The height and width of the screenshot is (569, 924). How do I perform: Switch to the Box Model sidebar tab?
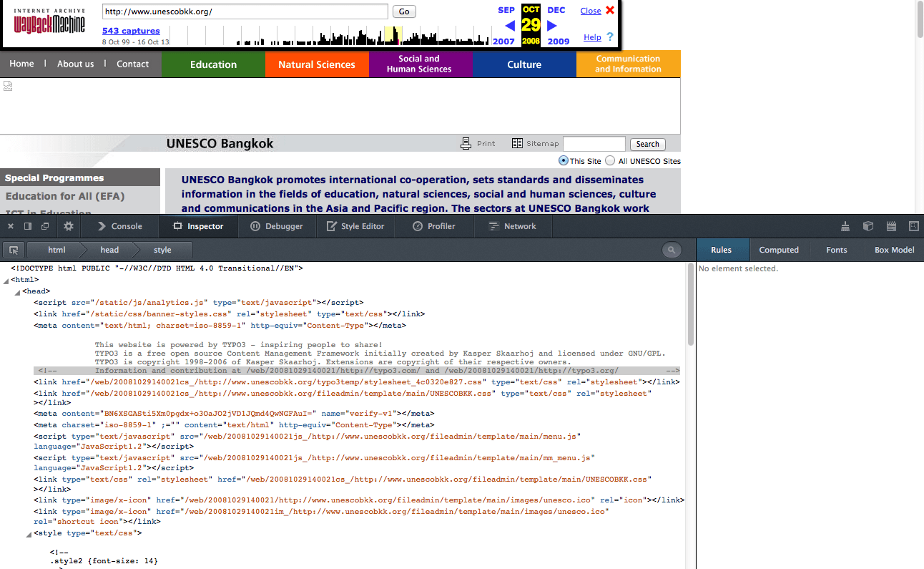894,250
